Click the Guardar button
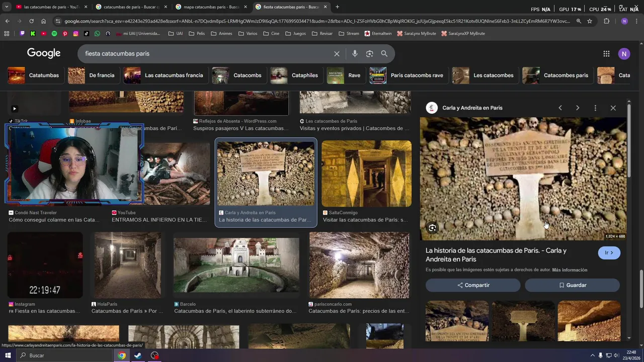 (573, 285)
